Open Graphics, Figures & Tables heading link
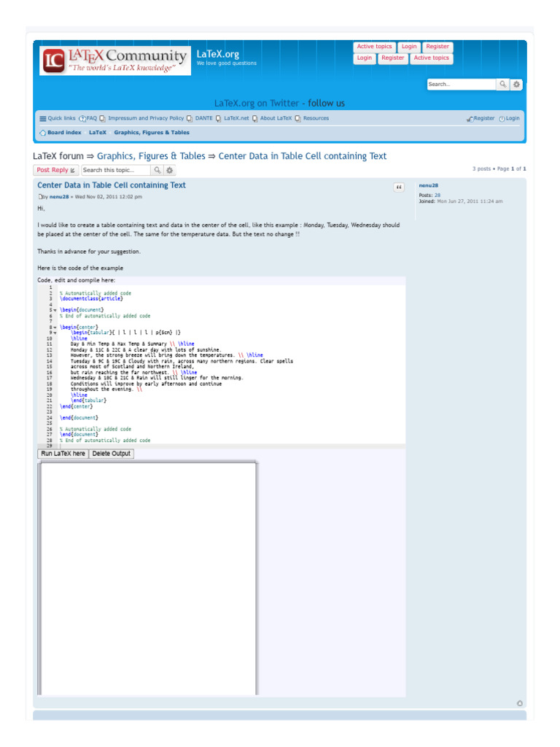Screen dimensions: 560x747 pyautogui.click(x=151, y=156)
